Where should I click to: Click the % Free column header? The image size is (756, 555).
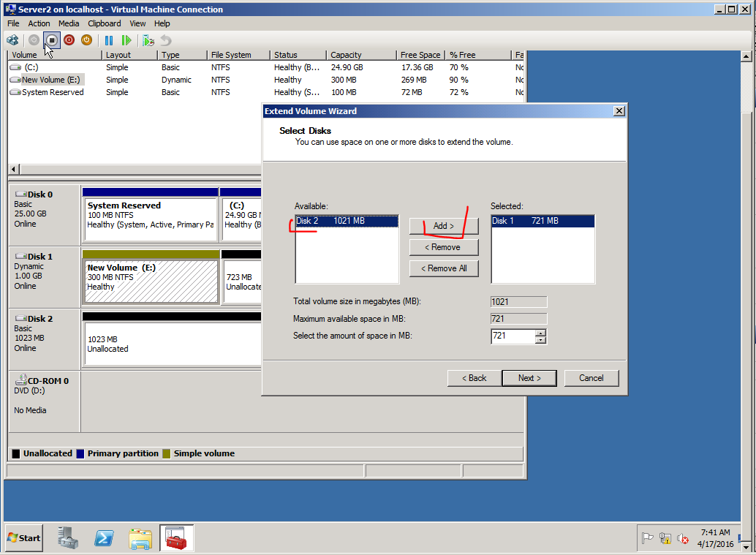coord(478,55)
